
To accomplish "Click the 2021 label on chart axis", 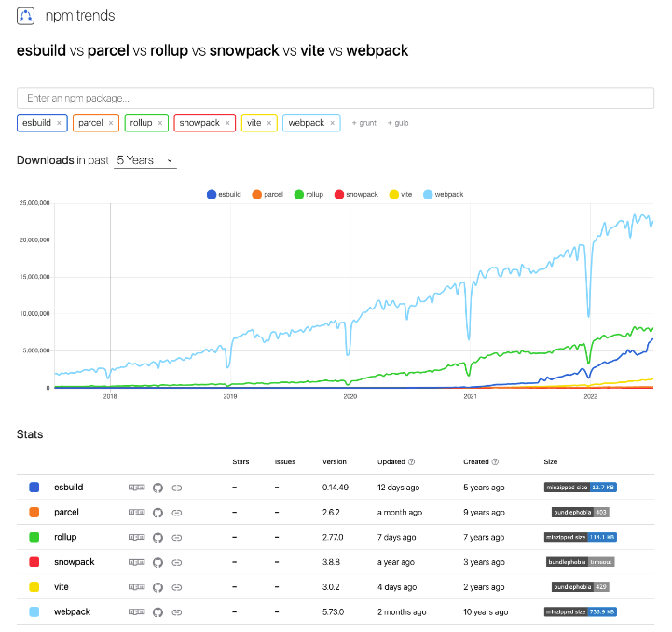I will [x=470, y=396].
